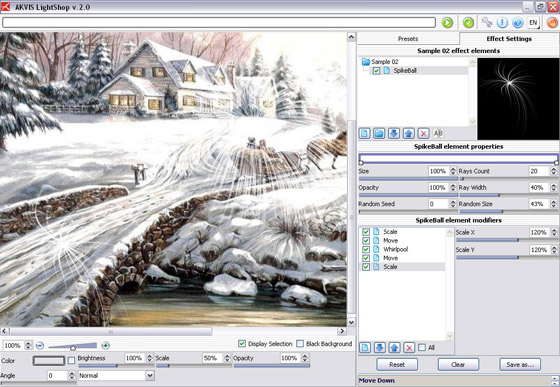Click the Brightness slider
Screen dimensions: 560x387
click(x=116, y=366)
